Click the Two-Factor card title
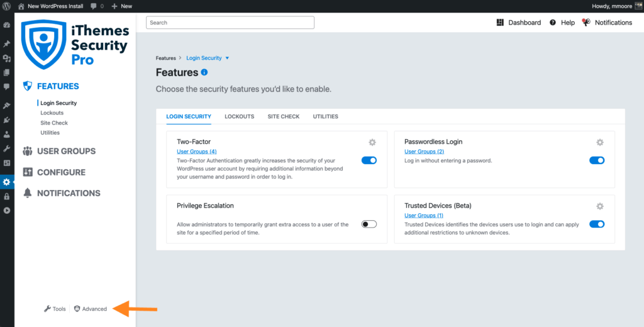This screenshot has height=327, width=644. coord(194,141)
